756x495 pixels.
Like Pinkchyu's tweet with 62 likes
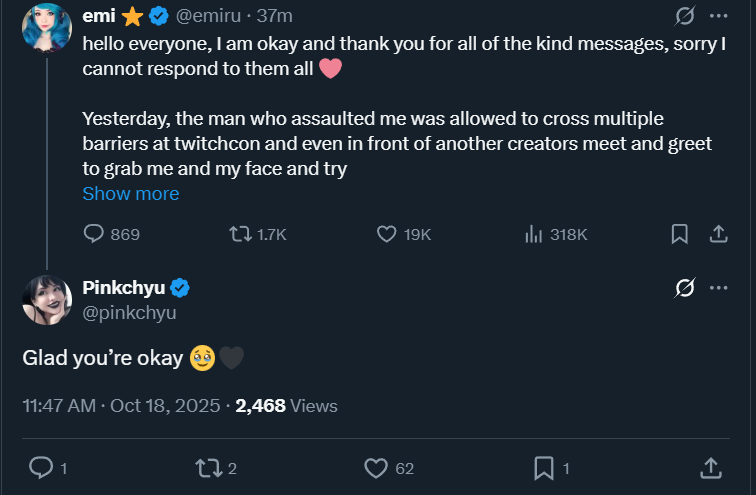375,467
